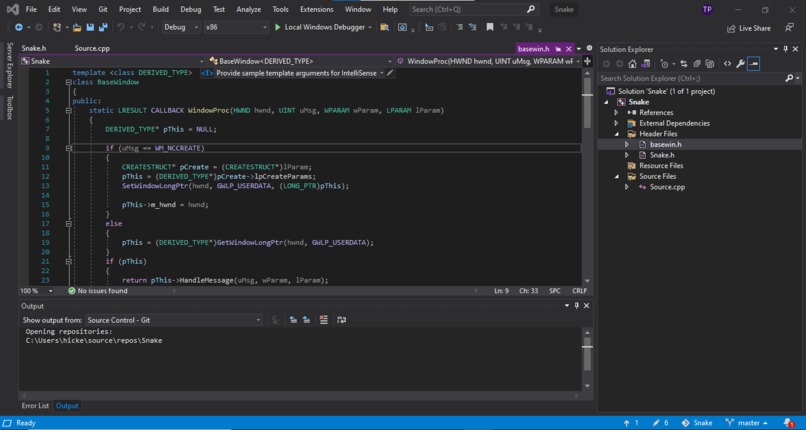Toggle the bookmark icon in toolbar
Screen dimensions: 806x430
pos(490,27)
